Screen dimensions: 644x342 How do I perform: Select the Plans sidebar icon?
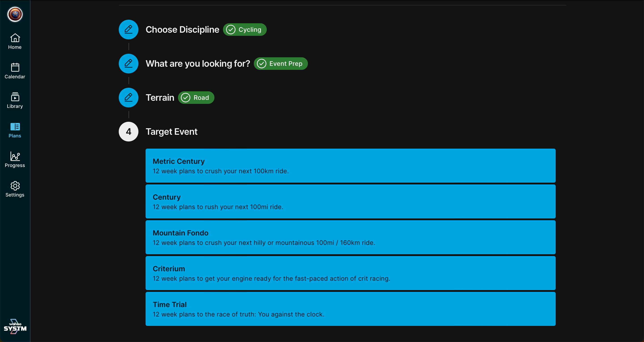click(x=15, y=130)
